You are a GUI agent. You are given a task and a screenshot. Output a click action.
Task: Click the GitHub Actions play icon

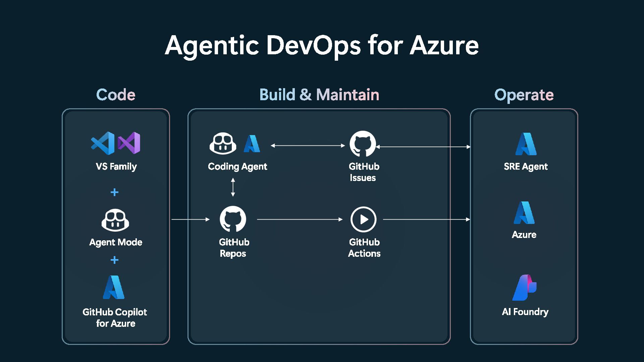pyautogui.click(x=364, y=220)
